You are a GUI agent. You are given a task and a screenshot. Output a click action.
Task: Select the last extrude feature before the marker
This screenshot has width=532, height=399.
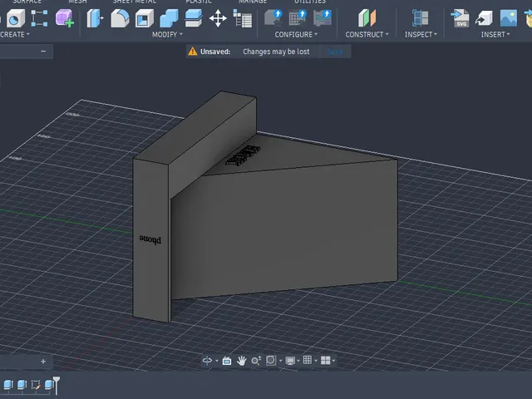48,385
